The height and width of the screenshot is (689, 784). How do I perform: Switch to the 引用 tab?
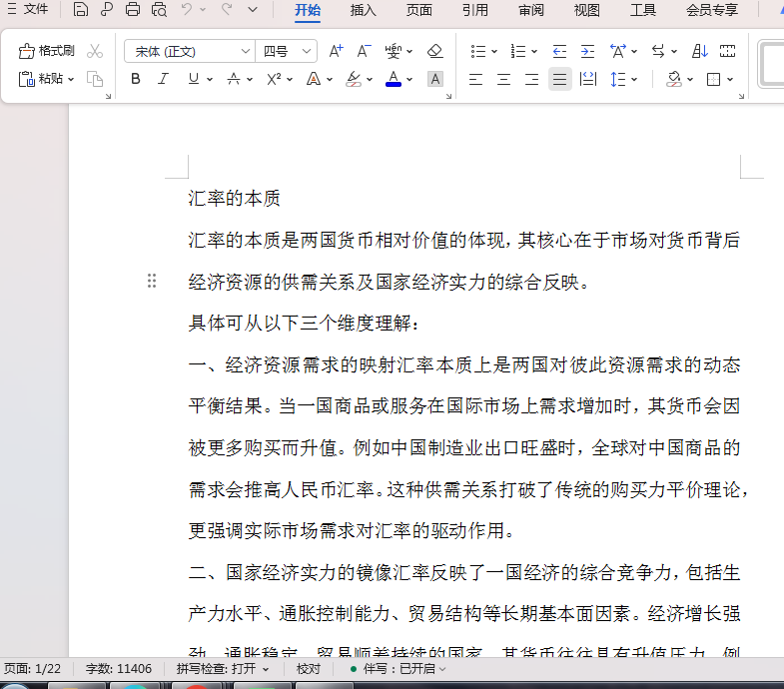[x=475, y=10]
